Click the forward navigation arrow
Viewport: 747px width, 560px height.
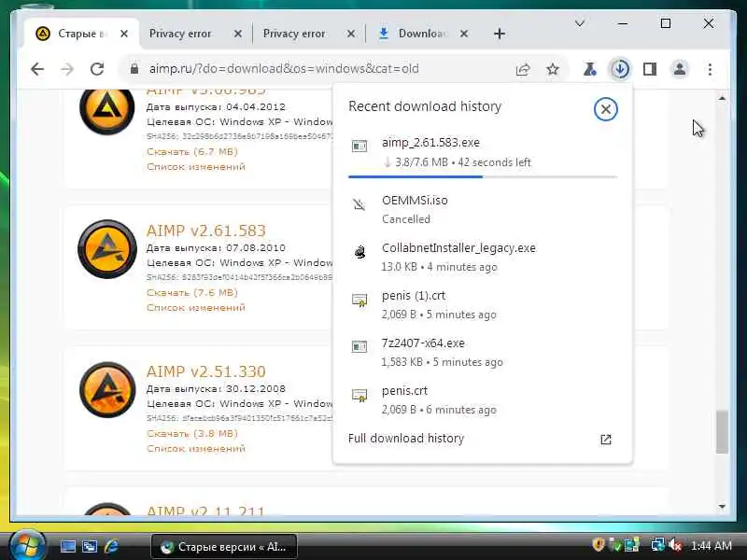tap(67, 69)
